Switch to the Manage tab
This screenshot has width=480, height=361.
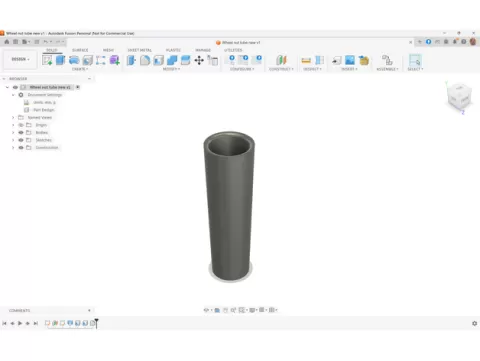point(203,50)
